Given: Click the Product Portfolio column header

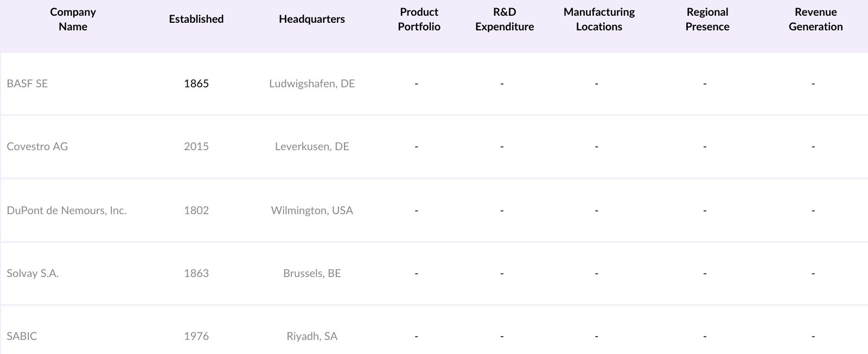Looking at the screenshot, I should pos(419,20).
